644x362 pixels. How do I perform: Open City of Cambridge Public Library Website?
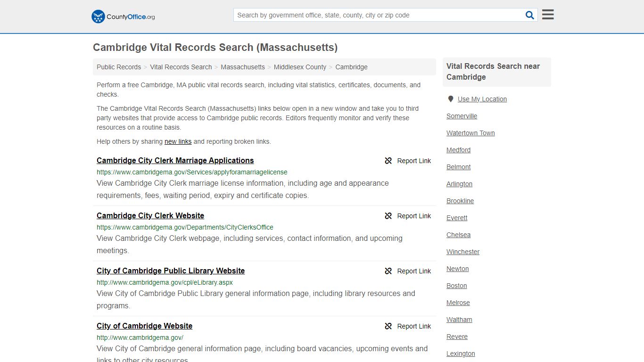pyautogui.click(x=171, y=271)
